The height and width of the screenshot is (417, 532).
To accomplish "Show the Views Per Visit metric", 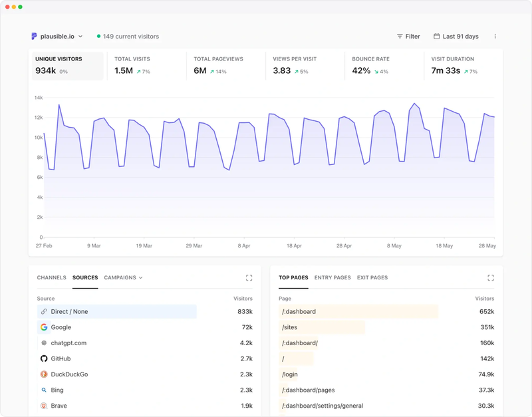I will (x=305, y=66).
